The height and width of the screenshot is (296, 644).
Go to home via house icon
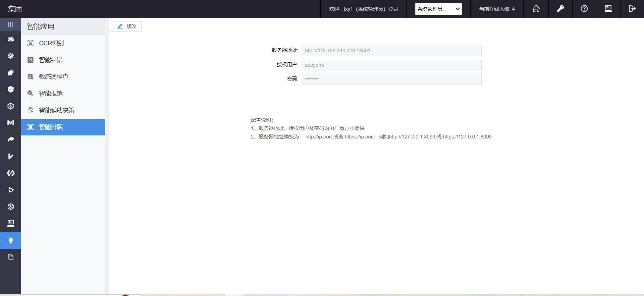pos(536,9)
